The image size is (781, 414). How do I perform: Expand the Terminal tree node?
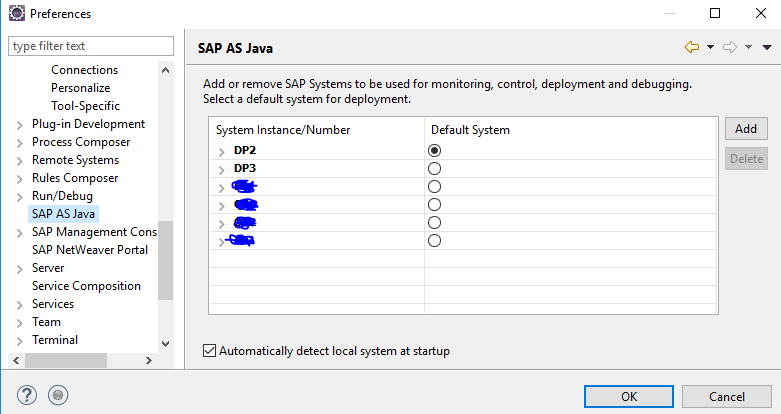pos(19,341)
